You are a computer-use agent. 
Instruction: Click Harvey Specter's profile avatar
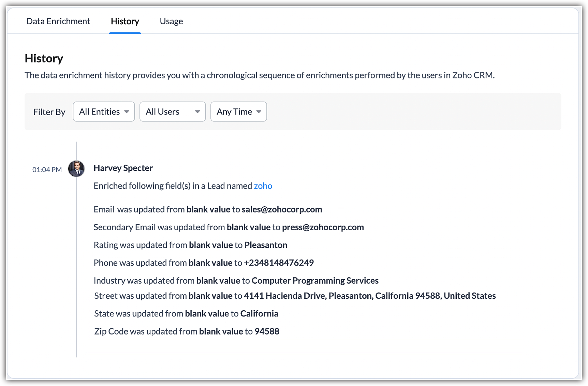coord(76,168)
